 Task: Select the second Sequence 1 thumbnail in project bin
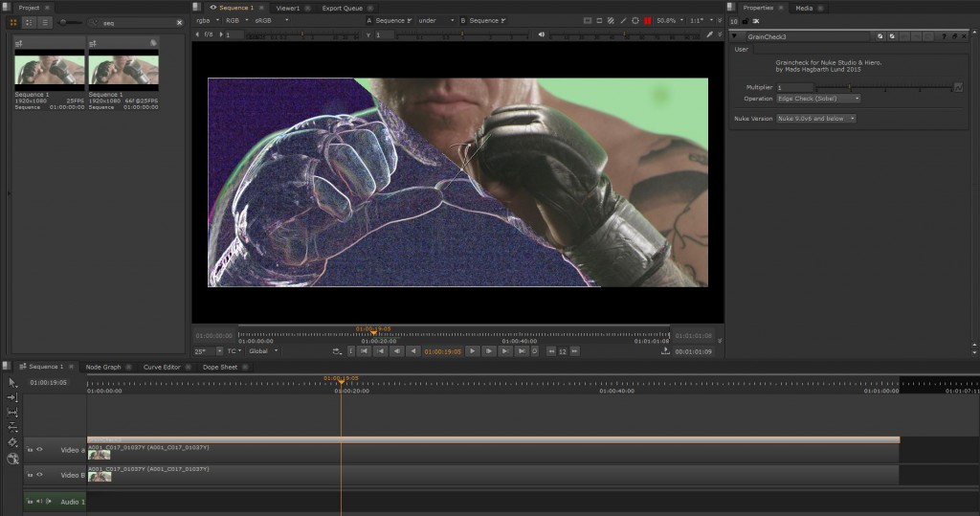coord(122,70)
